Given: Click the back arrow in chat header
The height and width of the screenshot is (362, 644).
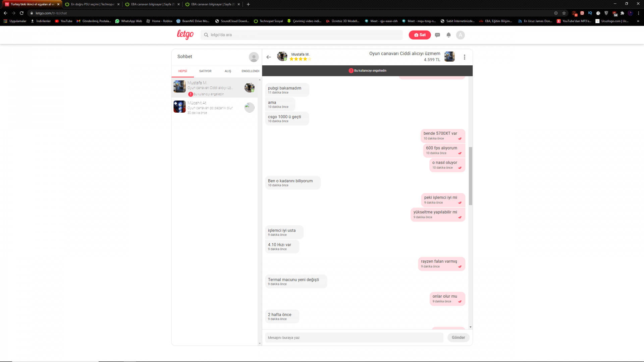Looking at the screenshot, I should (269, 57).
